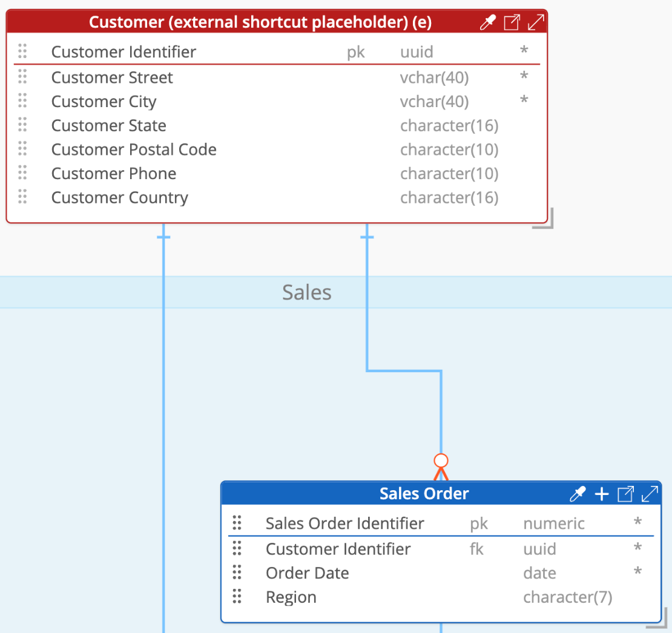This screenshot has height=633, width=672.
Task: Select the eyedropper color tool on Customer table
Action: click(487, 22)
